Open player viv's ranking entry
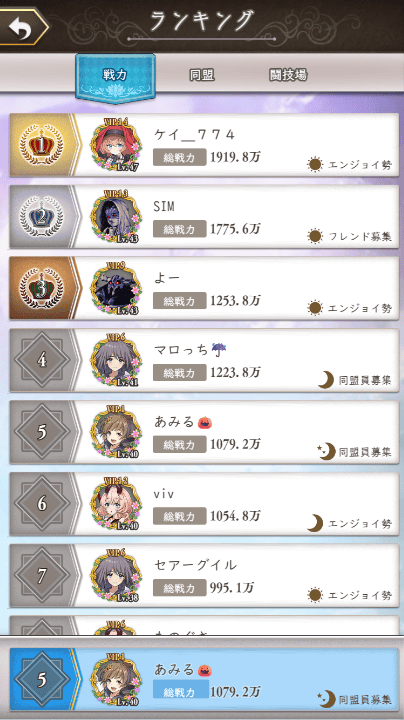The width and height of the screenshot is (404, 720). (204, 504)
